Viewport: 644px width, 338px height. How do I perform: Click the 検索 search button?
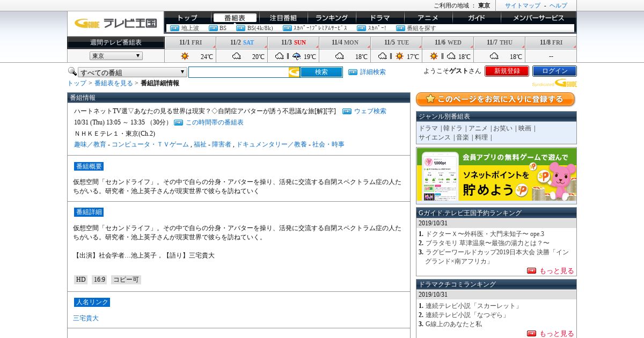coord(321,72)
